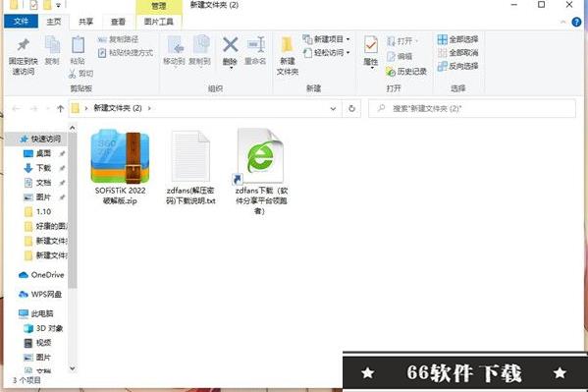Click the New folder (新建文件夹) icon
Viewport: 588px width, 392px height.
click(x=288, y=45)
